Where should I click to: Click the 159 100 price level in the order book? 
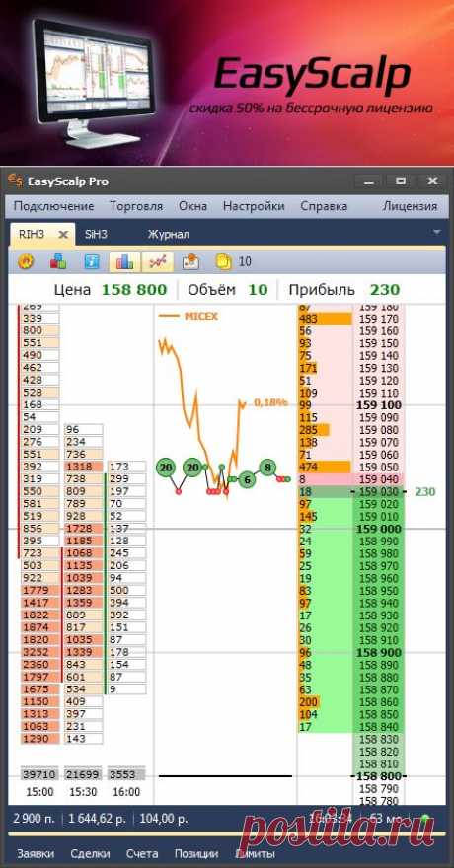380,405
